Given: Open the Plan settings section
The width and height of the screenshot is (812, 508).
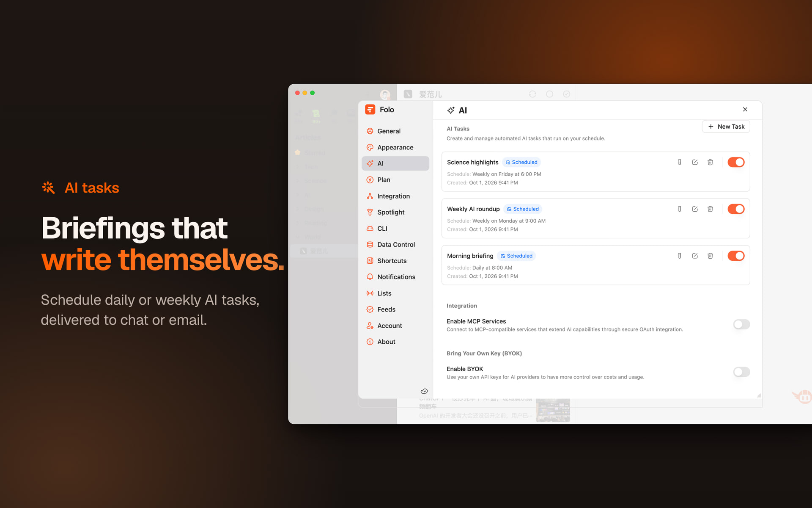Looking at the screenshot, I should click(395, 179).
